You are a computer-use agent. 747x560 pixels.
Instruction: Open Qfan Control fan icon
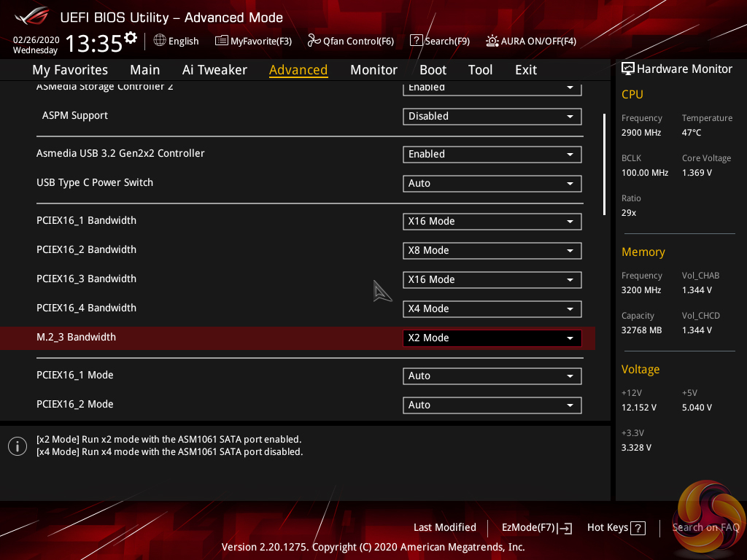pos(314,41)
